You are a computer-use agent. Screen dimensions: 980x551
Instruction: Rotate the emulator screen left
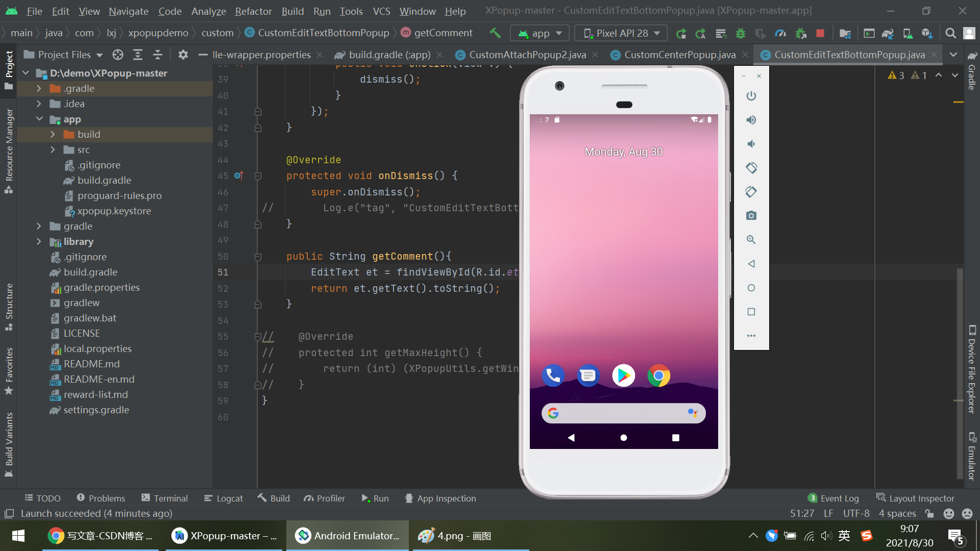click(x=751, y=167)
